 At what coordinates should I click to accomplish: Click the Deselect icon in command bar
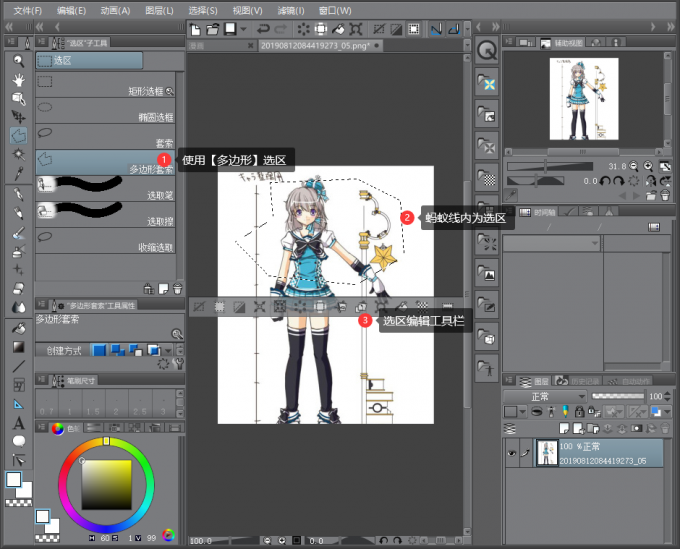379,29
